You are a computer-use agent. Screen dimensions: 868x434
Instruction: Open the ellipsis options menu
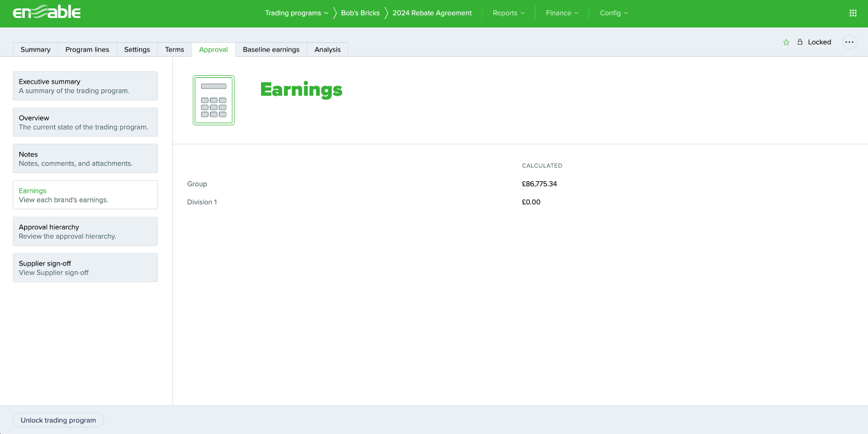(x=849, y=41)
